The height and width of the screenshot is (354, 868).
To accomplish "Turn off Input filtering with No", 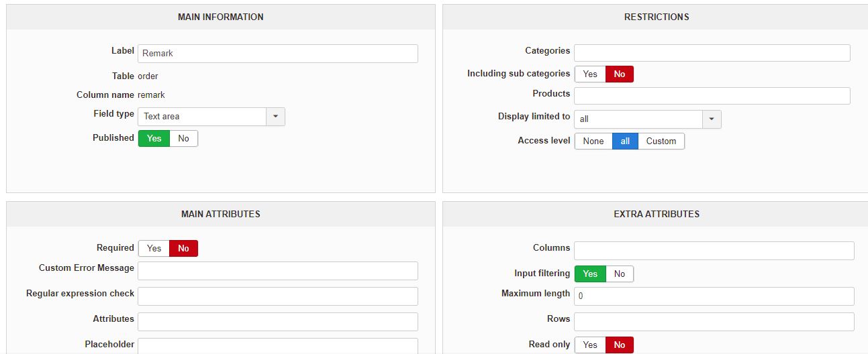I will tap(619, 274).
